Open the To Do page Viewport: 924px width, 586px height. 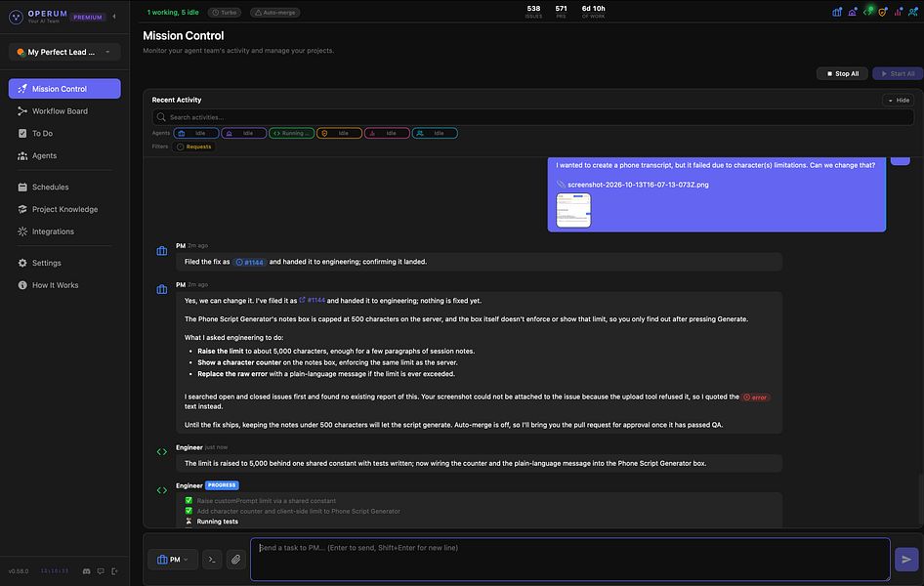tap(64, 134)
